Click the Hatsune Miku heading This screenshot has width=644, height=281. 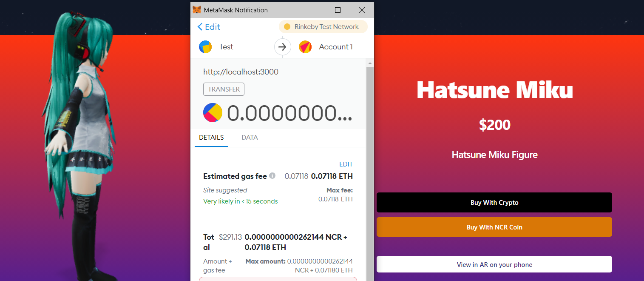tap(494, 90)
